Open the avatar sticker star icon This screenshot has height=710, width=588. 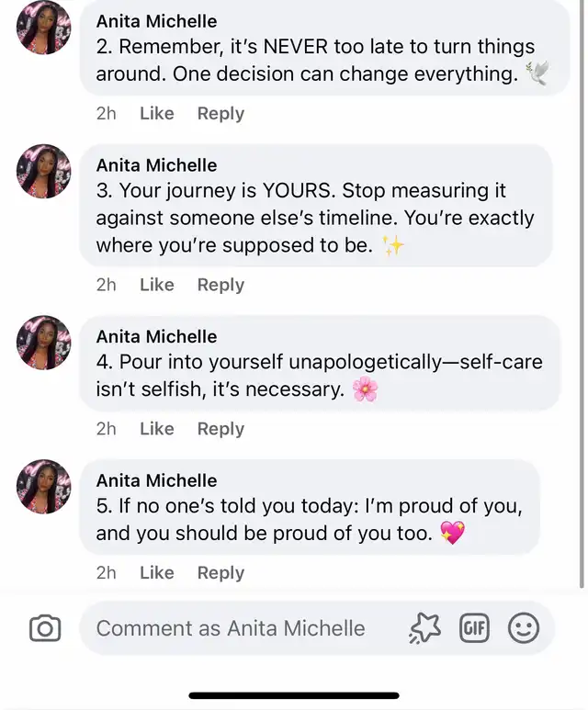[424, 628]
